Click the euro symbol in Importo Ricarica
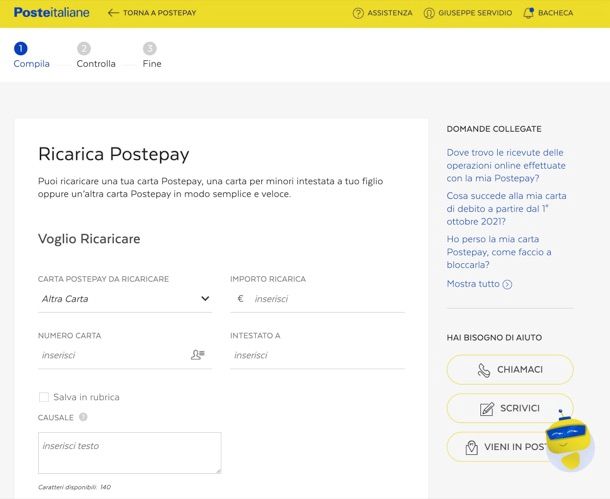The image size is (610, 499). (x=240, y=299)
